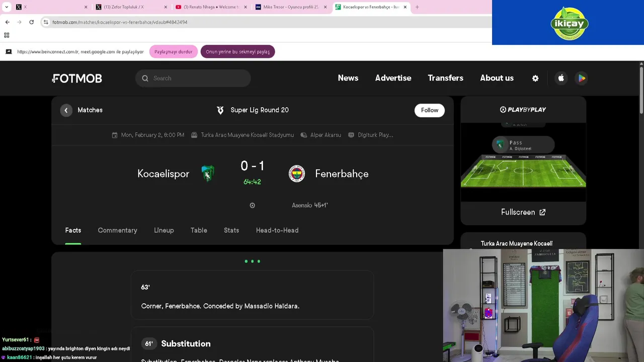
Task: Open Super Lig Round 20 link
Action: point(260,110)
